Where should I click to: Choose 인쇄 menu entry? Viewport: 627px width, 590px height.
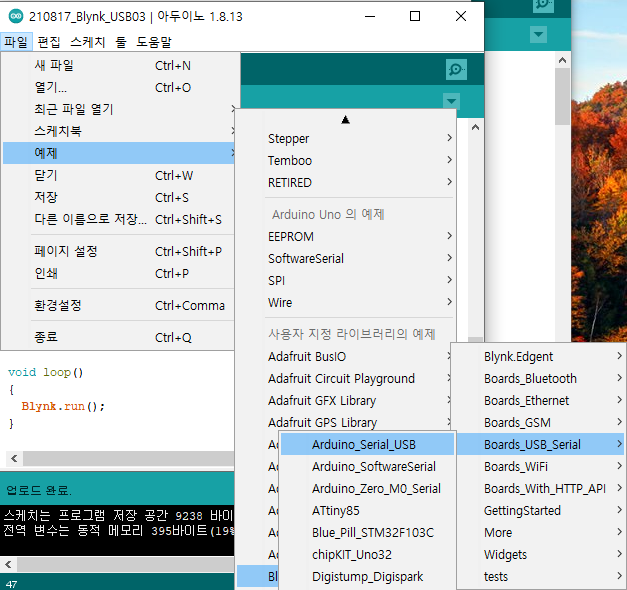pyautogui.click(x=118, y=273)
